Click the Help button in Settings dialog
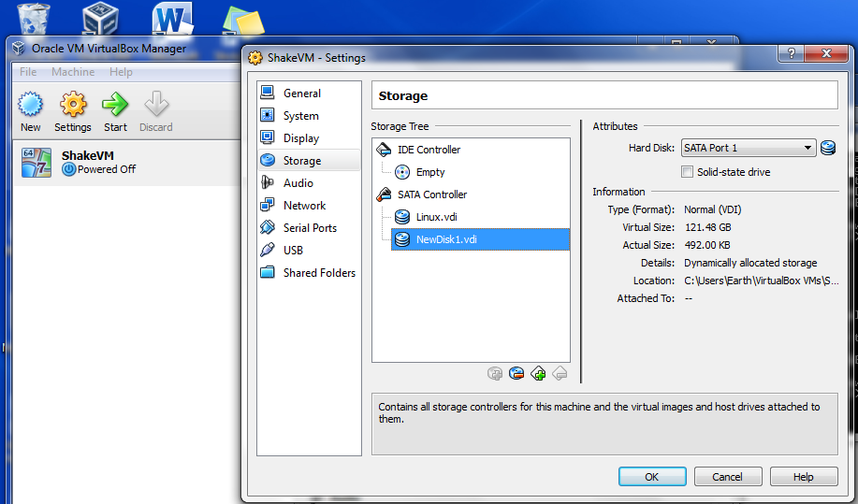Viewport: 858px width, 504px height. point(804,476)
